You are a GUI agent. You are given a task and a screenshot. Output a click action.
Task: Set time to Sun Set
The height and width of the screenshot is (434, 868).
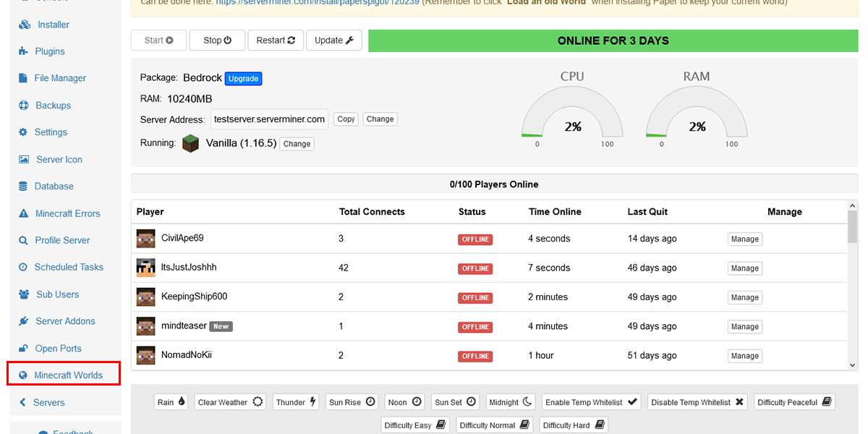456,402
